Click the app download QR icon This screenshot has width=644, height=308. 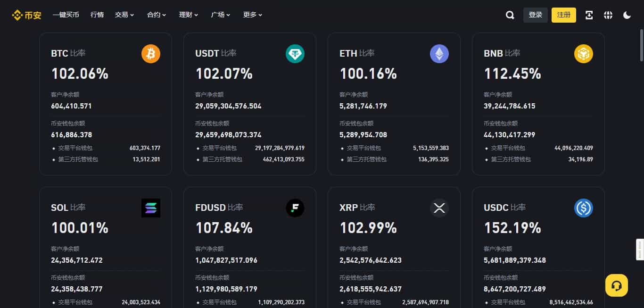click(589, 15)
